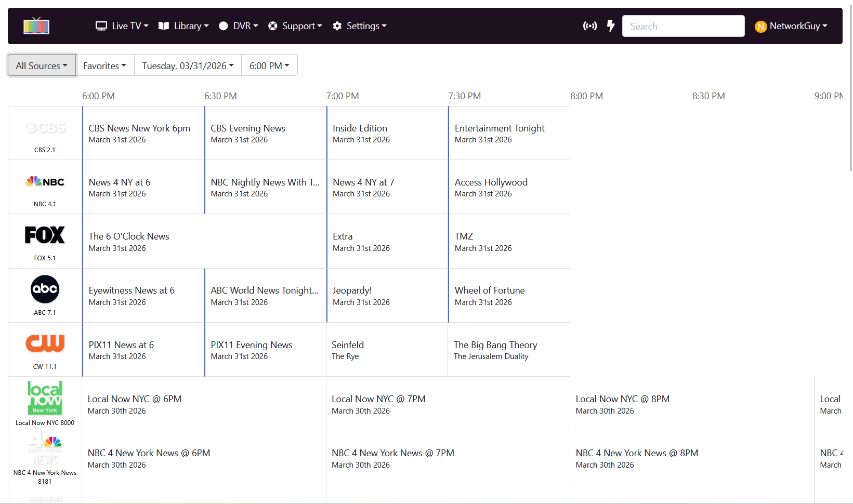
Task: Select the Seinfeld episode The Rye
Action: tap(387, 350)
